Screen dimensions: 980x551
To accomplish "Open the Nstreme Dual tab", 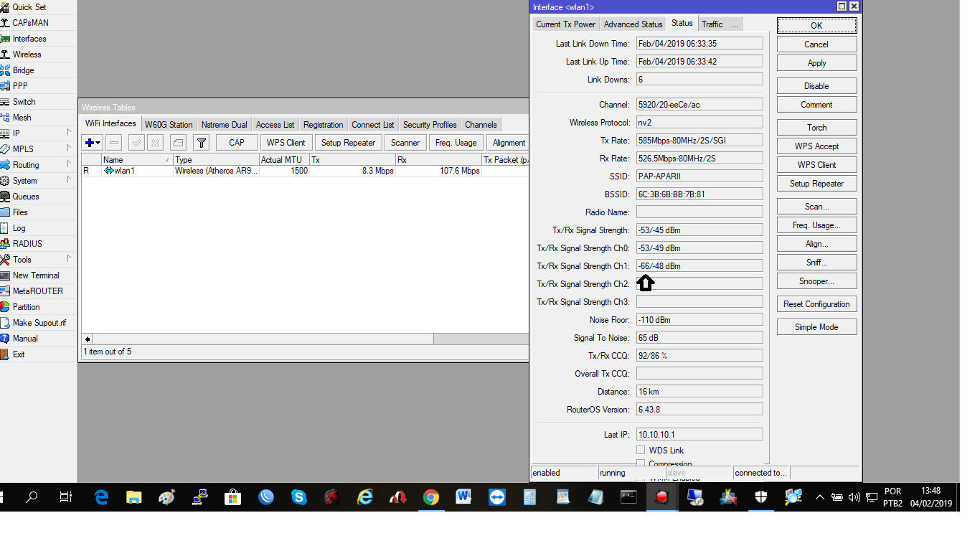I will click(x=224, y=125).
